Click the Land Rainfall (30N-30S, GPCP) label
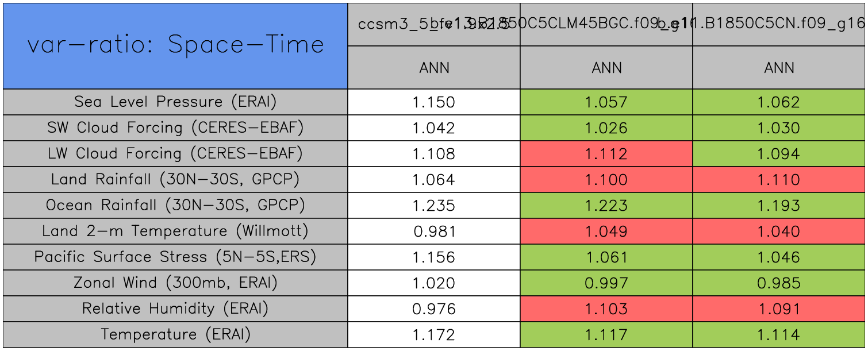This screenshot has width=868, height=351. (x=175, y=180)
